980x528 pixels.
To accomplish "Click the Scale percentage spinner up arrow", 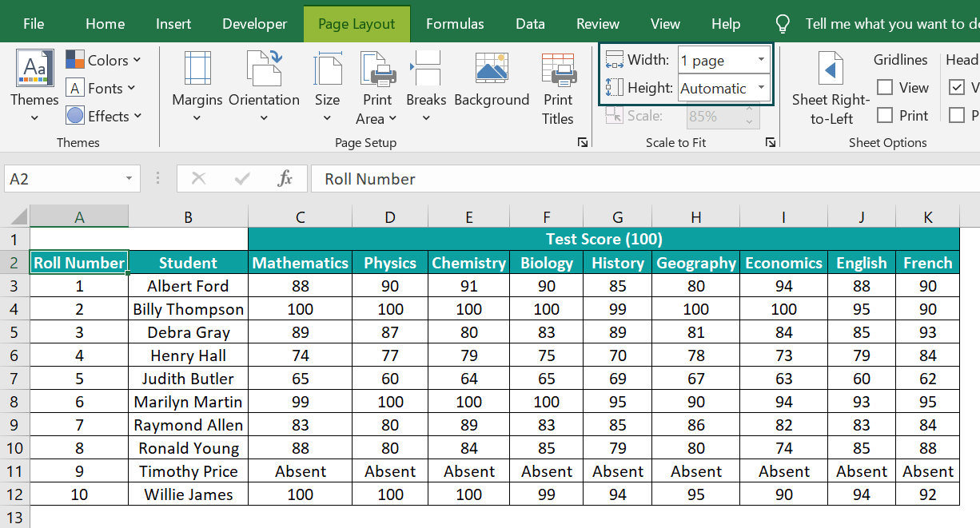I will pos(749,109).
